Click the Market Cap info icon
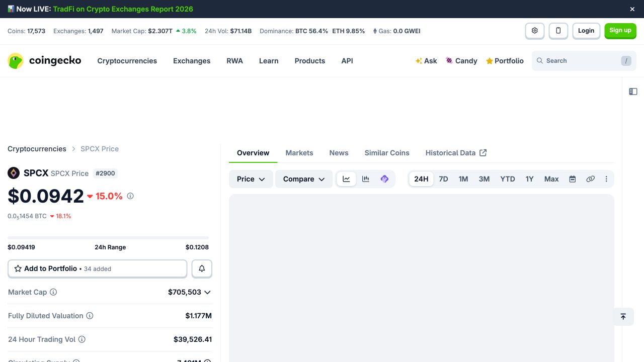This screenshot has width=644, height=362. coord(53,292)
